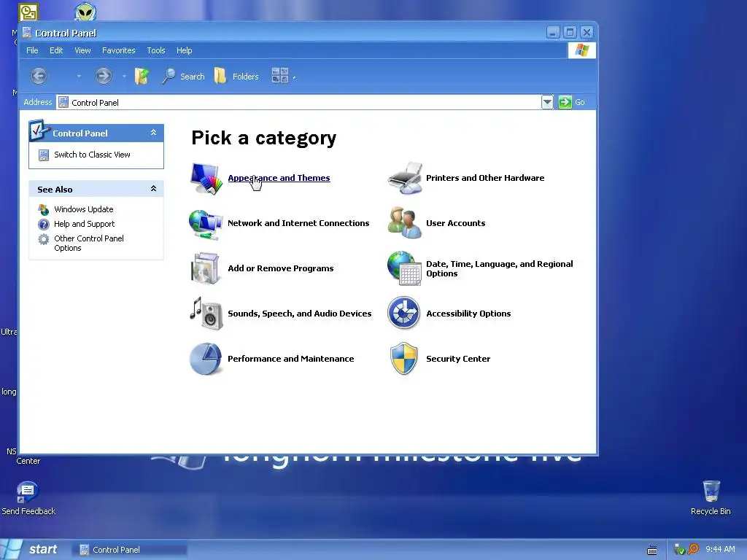The width and height of the screenshot is (747, 560).
Task: Collapse the Control Panel sidebar section
Action: (x=153, y=133)
